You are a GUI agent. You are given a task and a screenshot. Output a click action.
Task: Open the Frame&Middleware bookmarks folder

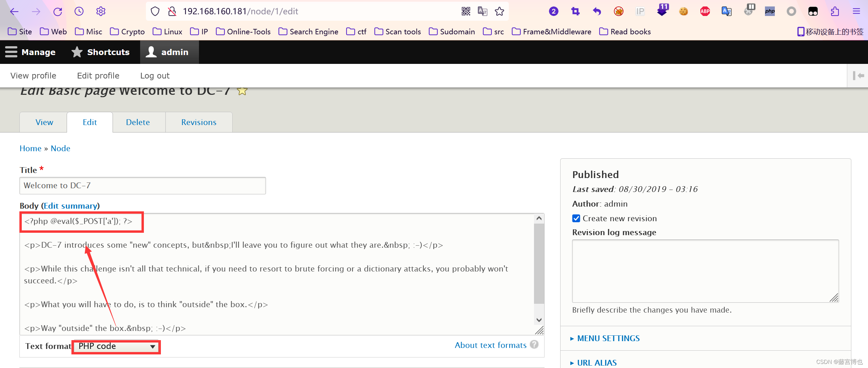pos(552,32)
